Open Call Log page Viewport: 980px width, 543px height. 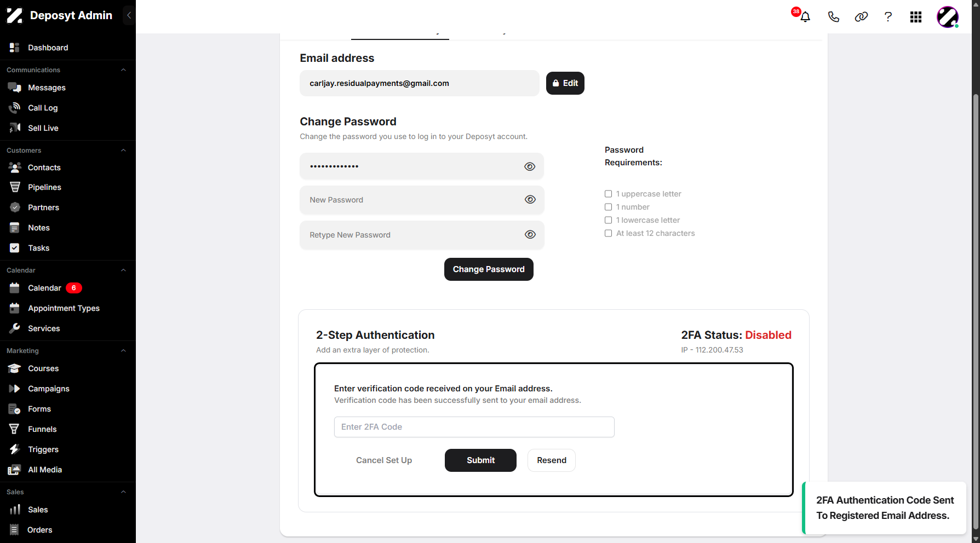pyautogui.click(x=43, y=108)
